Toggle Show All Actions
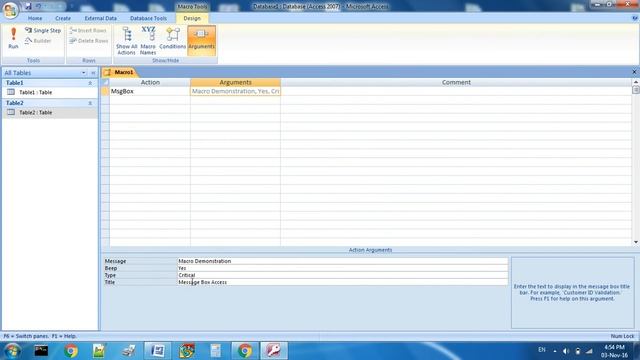 [x=127, y=41]
